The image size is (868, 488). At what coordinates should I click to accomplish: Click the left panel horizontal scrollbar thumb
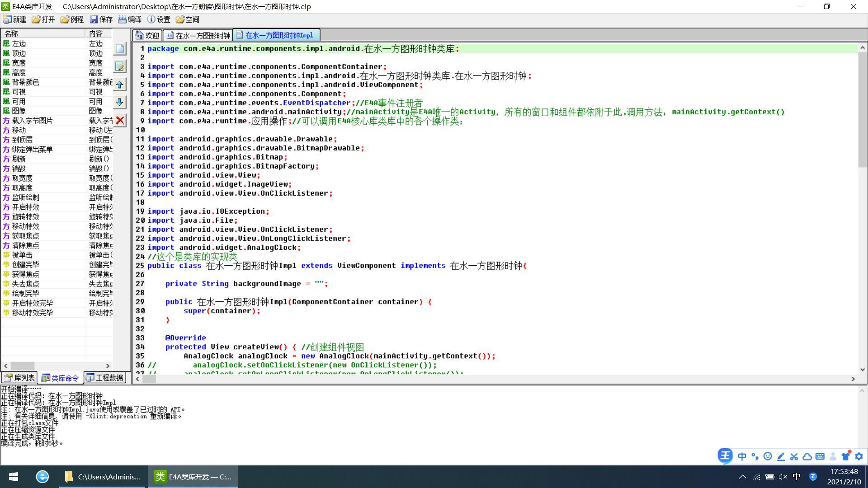pos(22,366)
